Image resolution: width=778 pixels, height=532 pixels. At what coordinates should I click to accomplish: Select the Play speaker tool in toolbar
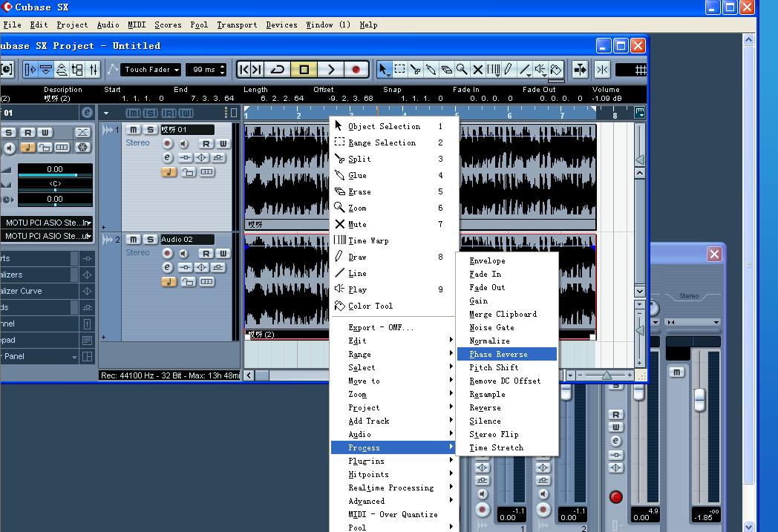click(x=540, y=70)
